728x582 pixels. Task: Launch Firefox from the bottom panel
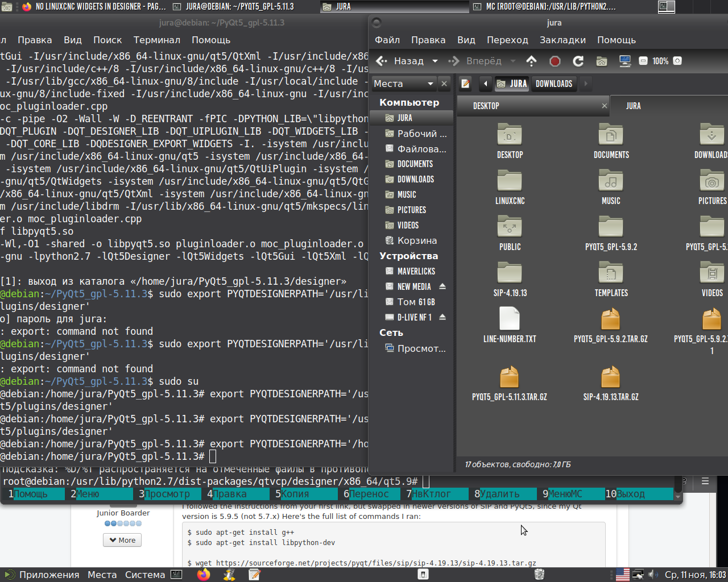click(x=204, y=575)
